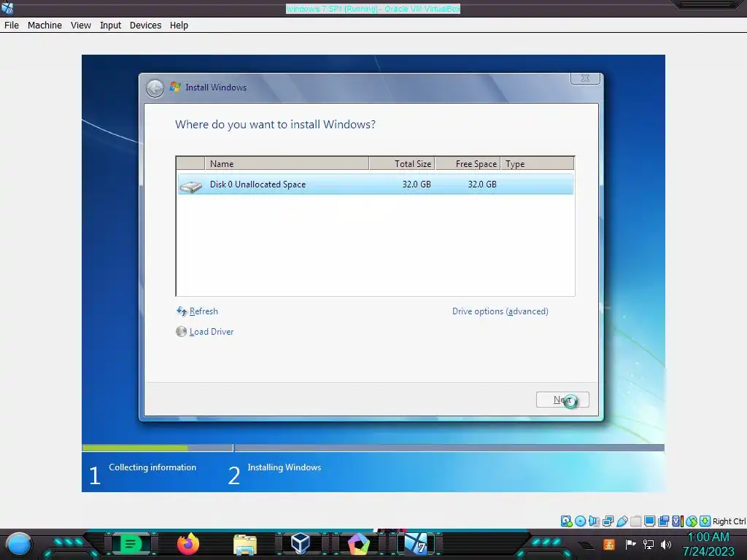The image size is (747, 560).
Task: Click the back arrow in Install Windows
Action: (155, 88)
